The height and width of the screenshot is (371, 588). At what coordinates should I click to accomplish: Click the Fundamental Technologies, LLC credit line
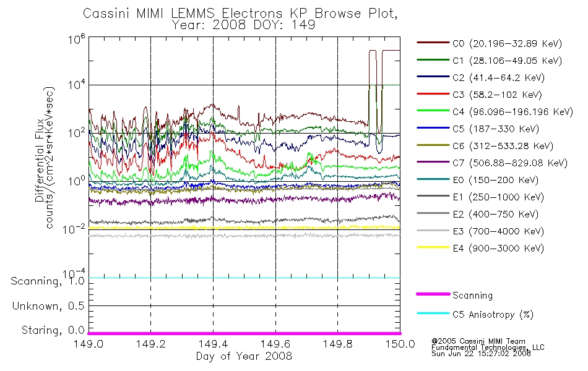pos(488,348)
